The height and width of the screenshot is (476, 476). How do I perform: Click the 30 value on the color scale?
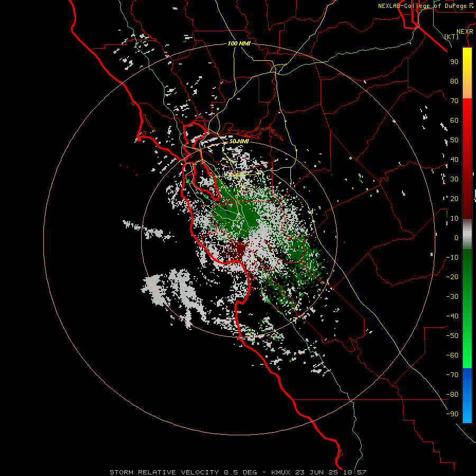pyautogui.click(x=454, y=179)
